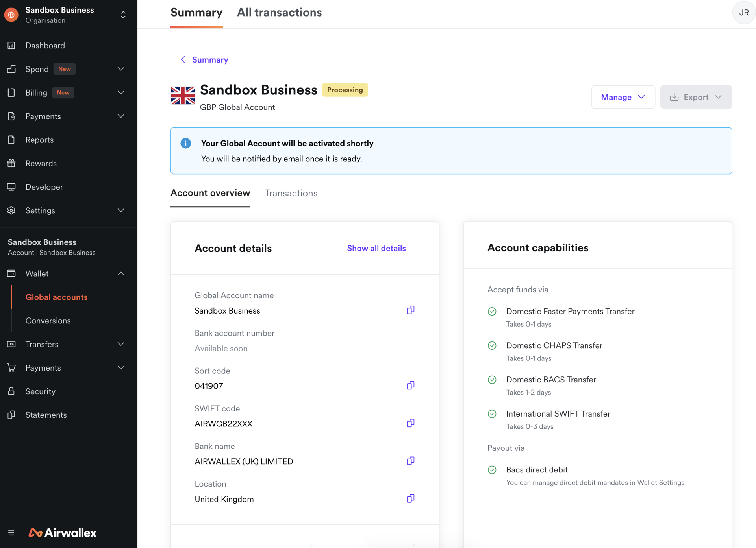Open the Manage dropdown
Screen dimensions: 756x548
pyautogui.click(x=623, y=97)
